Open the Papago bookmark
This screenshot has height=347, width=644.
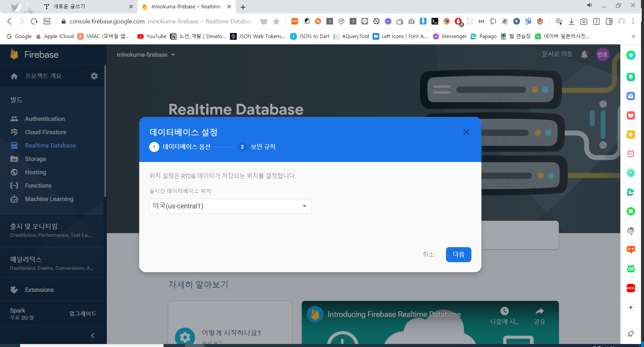(x=484, y=36)
